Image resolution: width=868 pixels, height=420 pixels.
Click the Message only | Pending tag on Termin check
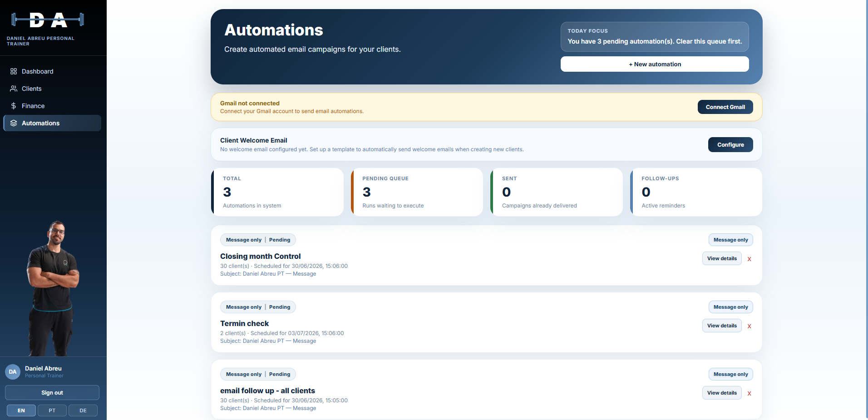tap(258, 307)
